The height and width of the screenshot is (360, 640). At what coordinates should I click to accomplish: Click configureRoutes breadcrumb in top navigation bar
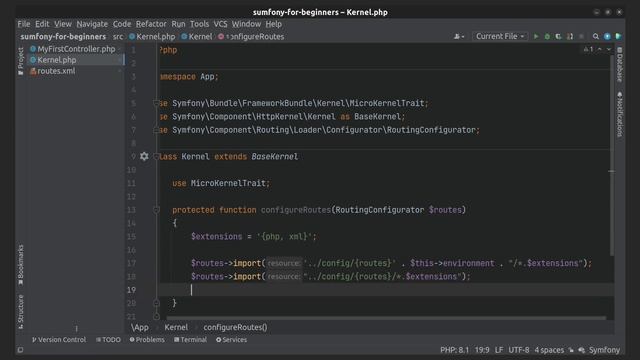tap(251, 37)
